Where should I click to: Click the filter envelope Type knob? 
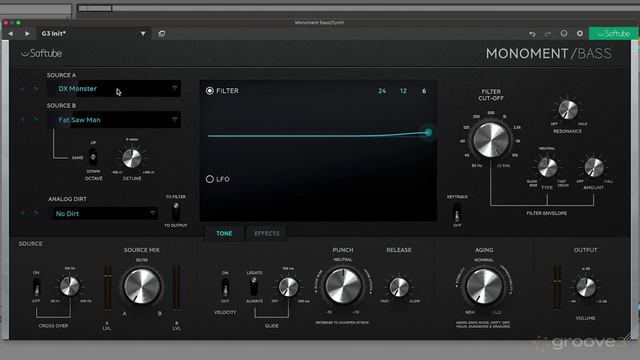pos(547,167)
